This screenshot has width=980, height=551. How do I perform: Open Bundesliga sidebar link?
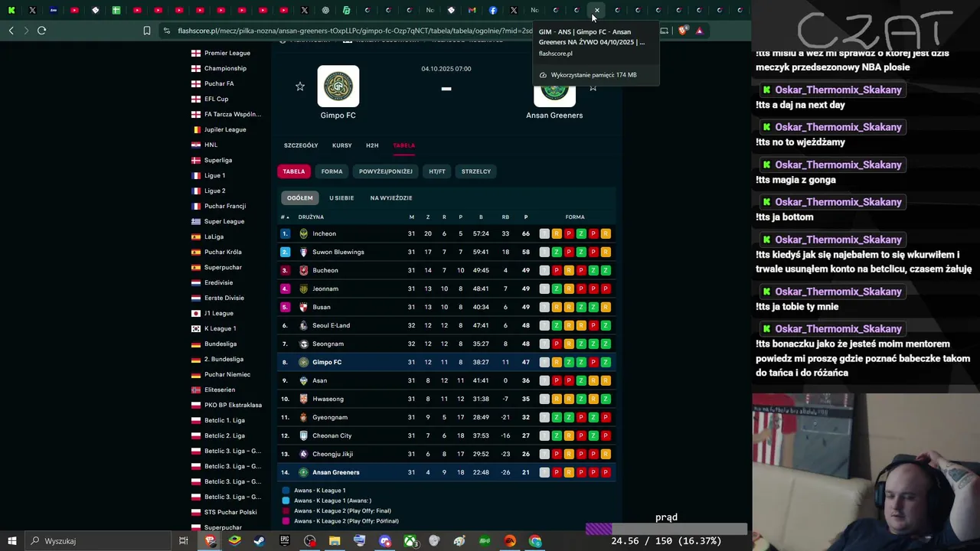tap(220, 344)
